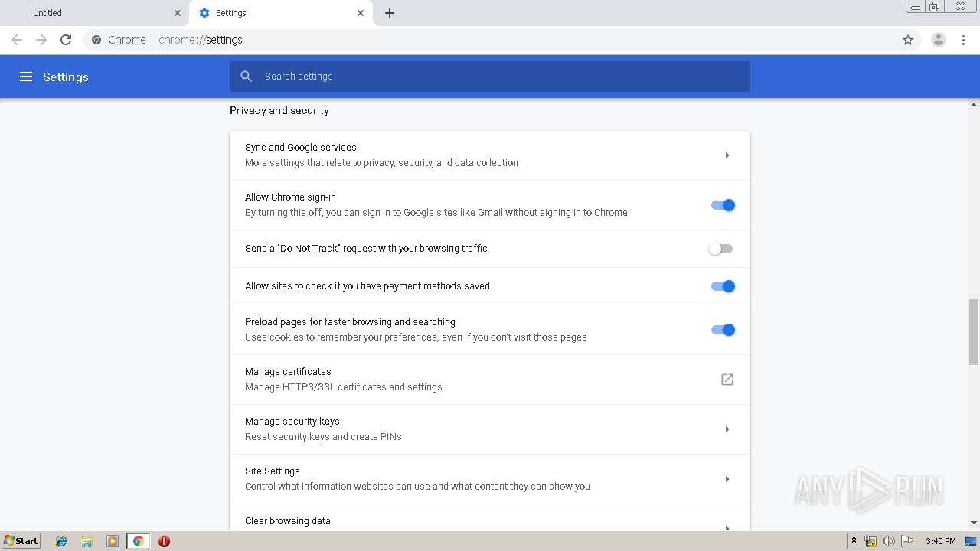This screenshot has width=980, height=551.
Task: Click the volume speaker tray icon
Action: point(889,541)
